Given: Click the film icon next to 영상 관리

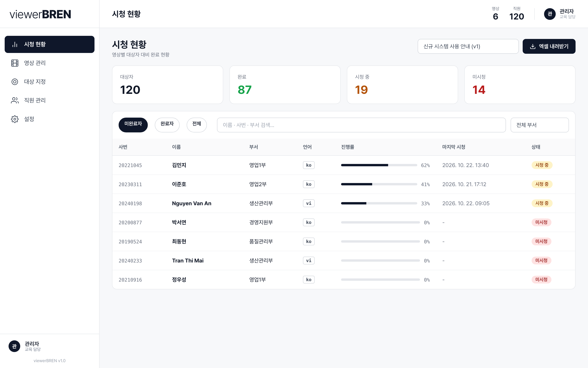Looking at the screenshot, I should click(15, 63).
